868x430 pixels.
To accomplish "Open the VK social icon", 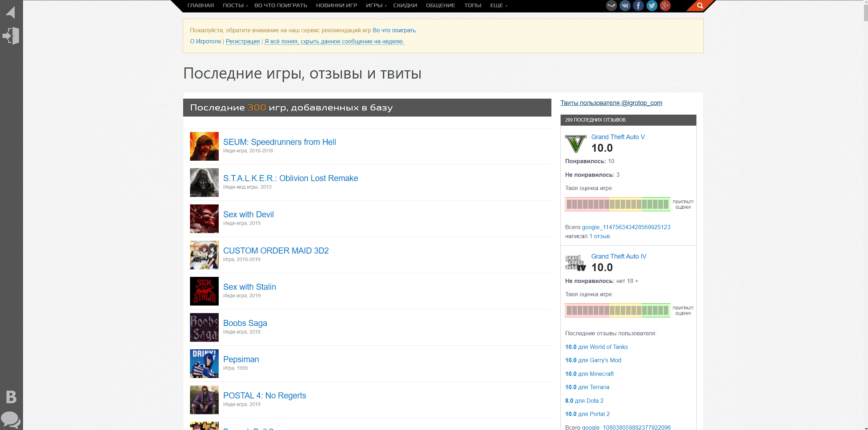I will (625, 5).
